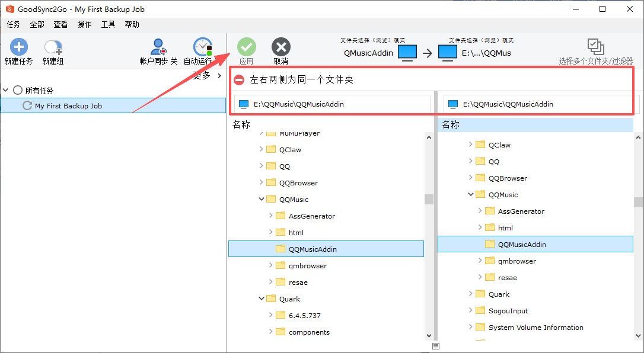The image size is (644, 353).
Task: Select 6.4.5.737 folder in left tree
Action: pos(305,315)
